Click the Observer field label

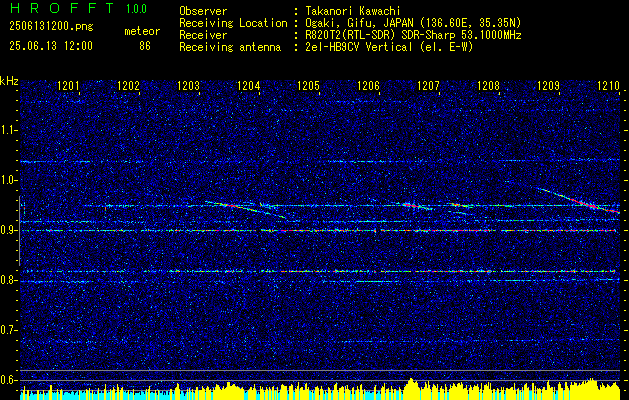(203, 12)
